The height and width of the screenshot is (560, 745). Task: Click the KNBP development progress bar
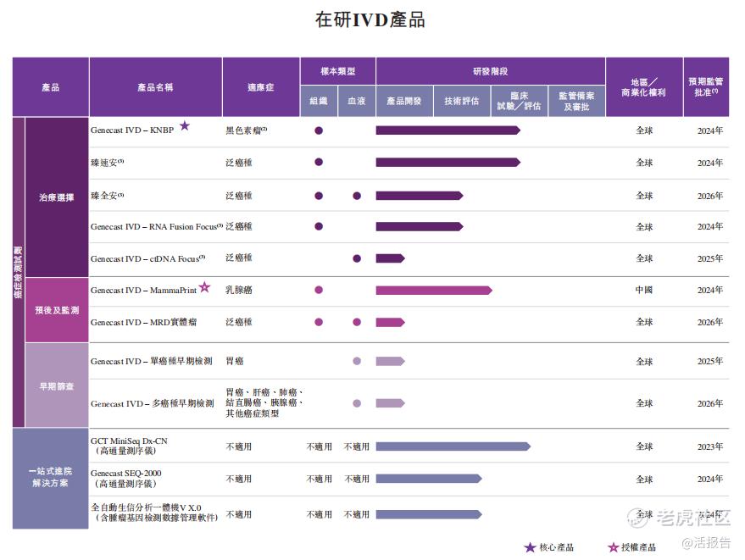[x=448, y=130]
